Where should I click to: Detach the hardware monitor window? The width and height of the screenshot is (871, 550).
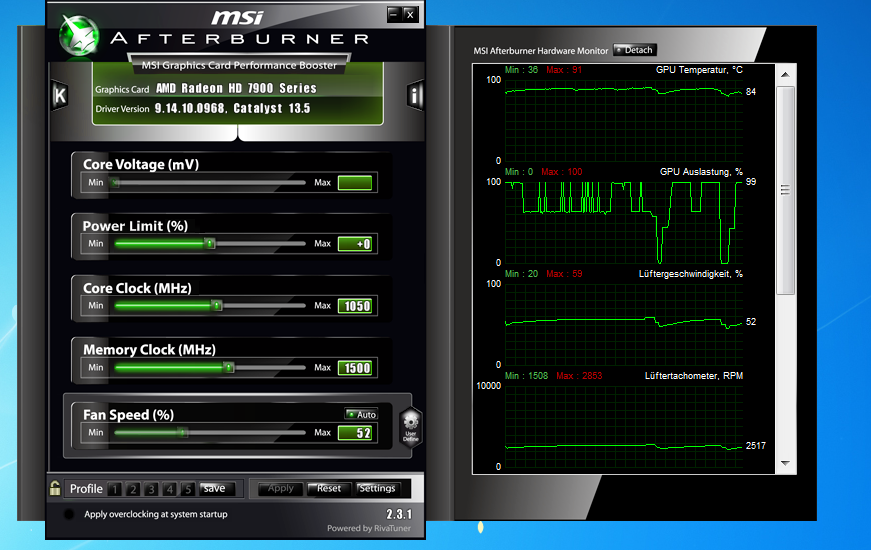coord(635,50)
